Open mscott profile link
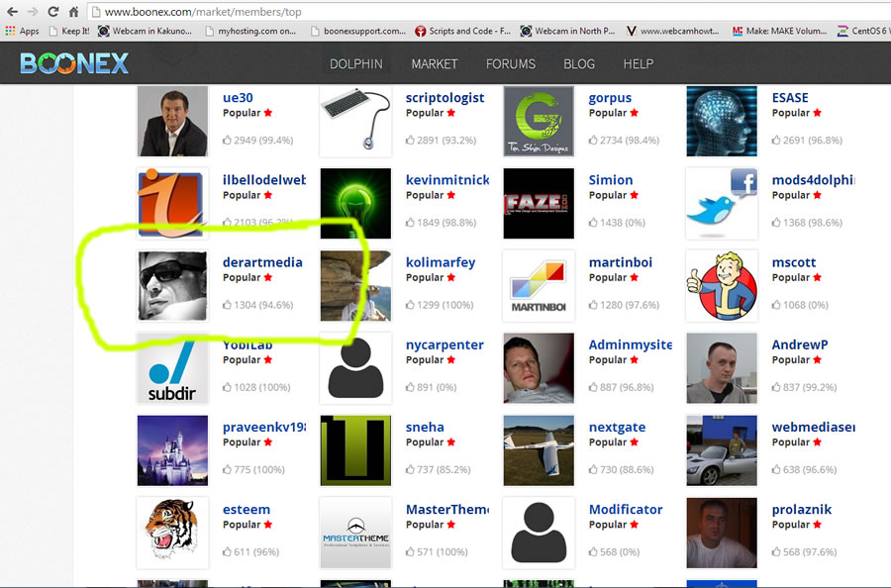 [793, 262]
